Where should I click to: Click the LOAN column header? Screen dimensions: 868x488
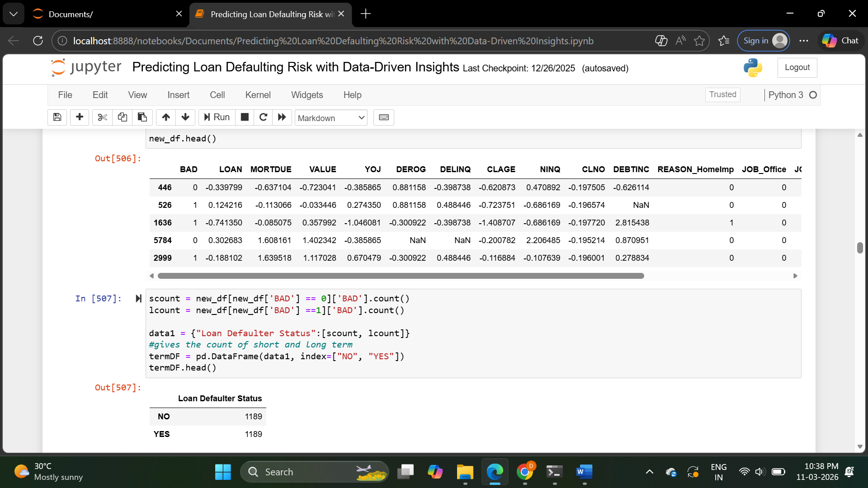pyautogui.click(x=231, y=169)
